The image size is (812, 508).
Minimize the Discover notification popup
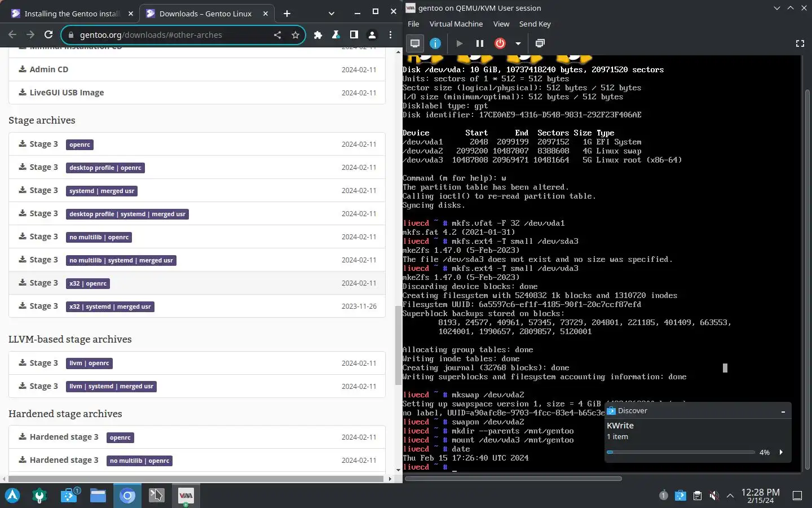coord(783,411)
